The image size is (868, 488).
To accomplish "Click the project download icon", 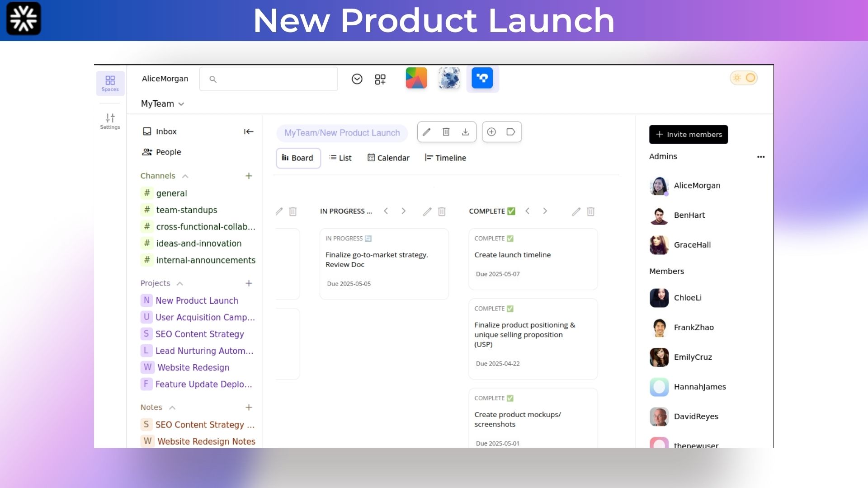I will [x=465, y=132].
